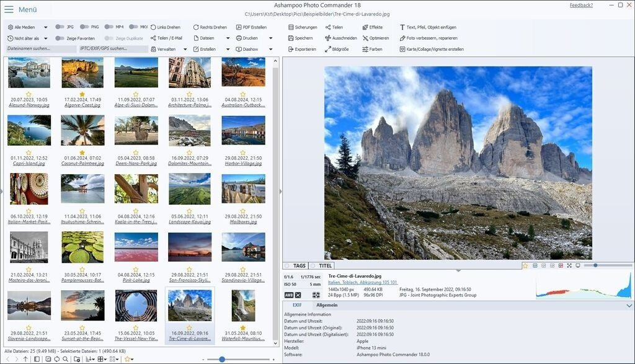Open the Effekte tool

point(365,27)
